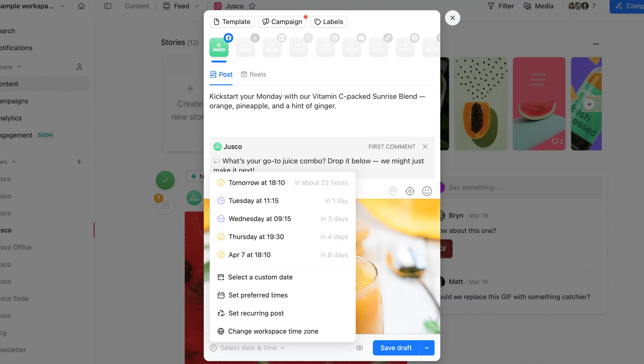Viewport: 644px width, 364px height.
Task: Enable the Google Jusco account
Action: (325, 47)
